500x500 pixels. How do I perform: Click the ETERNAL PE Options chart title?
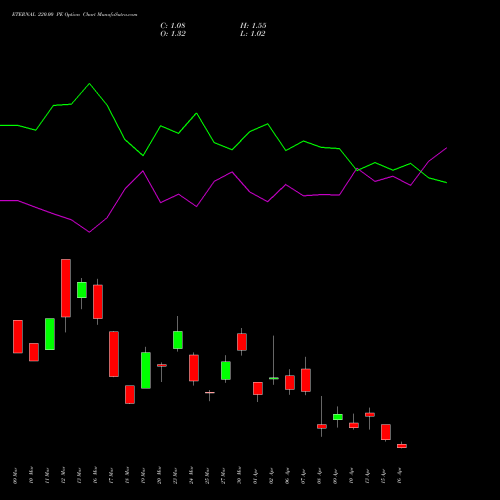tap(74, 15)
